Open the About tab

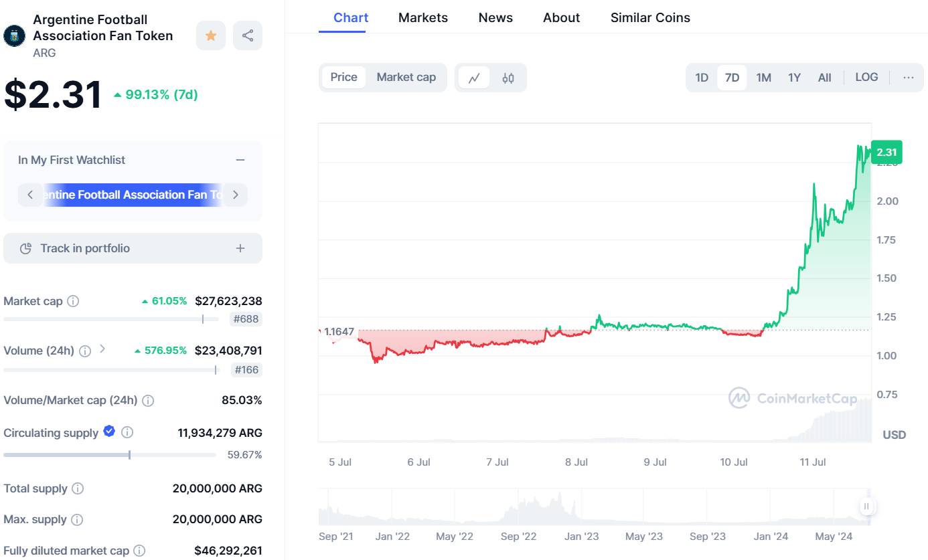point(562,17)
